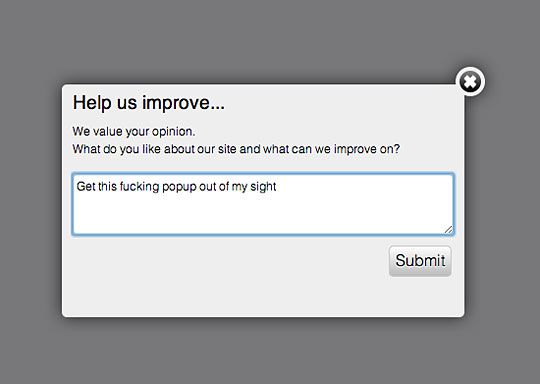Click the "We value your opinion." line

[x=134, y=132]
